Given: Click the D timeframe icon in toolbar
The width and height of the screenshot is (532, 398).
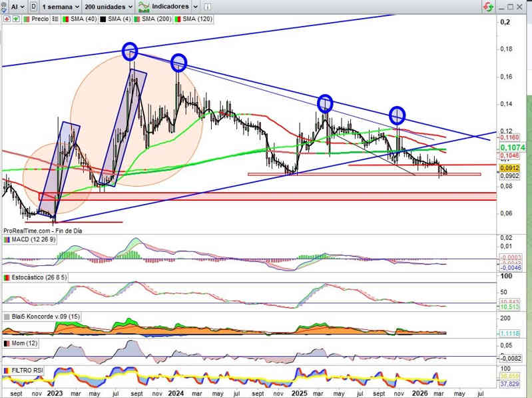Looking at the screenshot, I should [x=34, y=6].
